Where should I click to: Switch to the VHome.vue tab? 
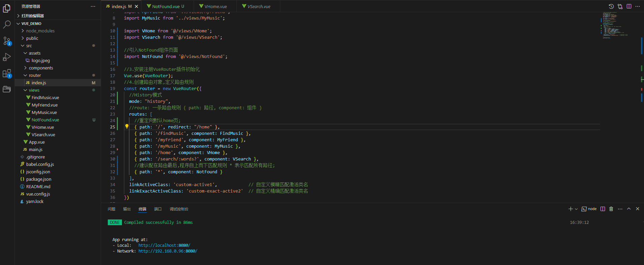click(215, 6)
